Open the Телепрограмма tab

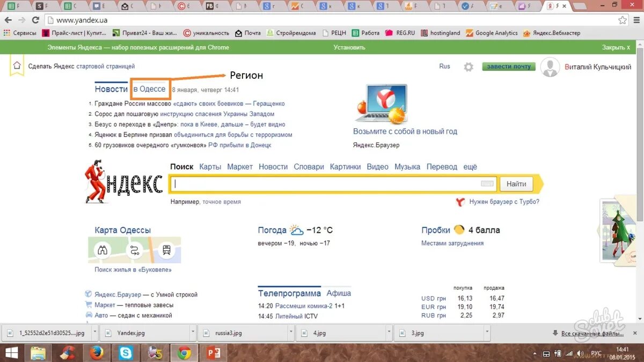(289, 293)
